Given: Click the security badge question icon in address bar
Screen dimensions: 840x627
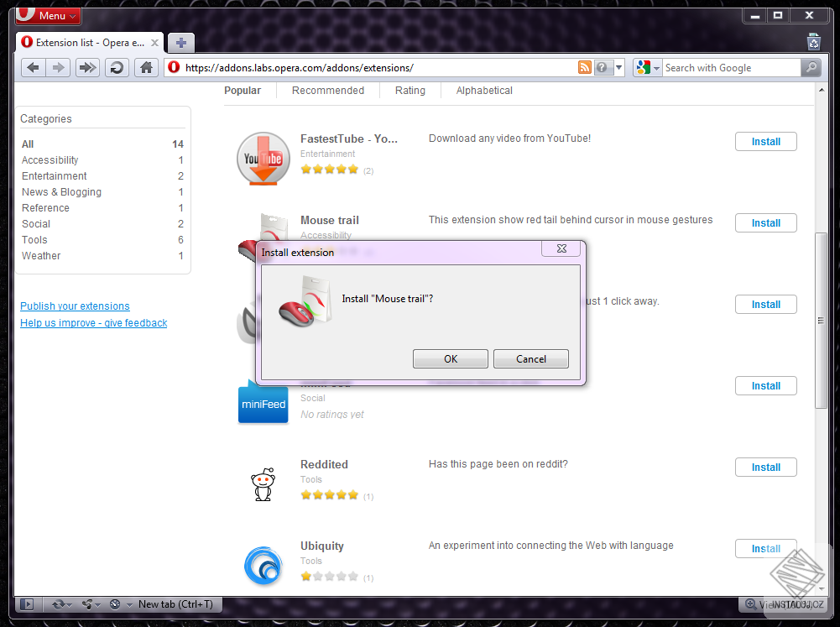Looking at the screenshot, I should click(x=602, y=67).
